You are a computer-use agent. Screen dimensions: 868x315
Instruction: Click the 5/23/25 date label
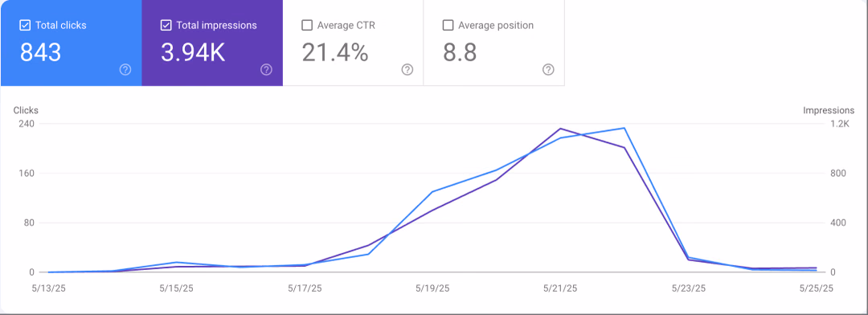(689, 288)
